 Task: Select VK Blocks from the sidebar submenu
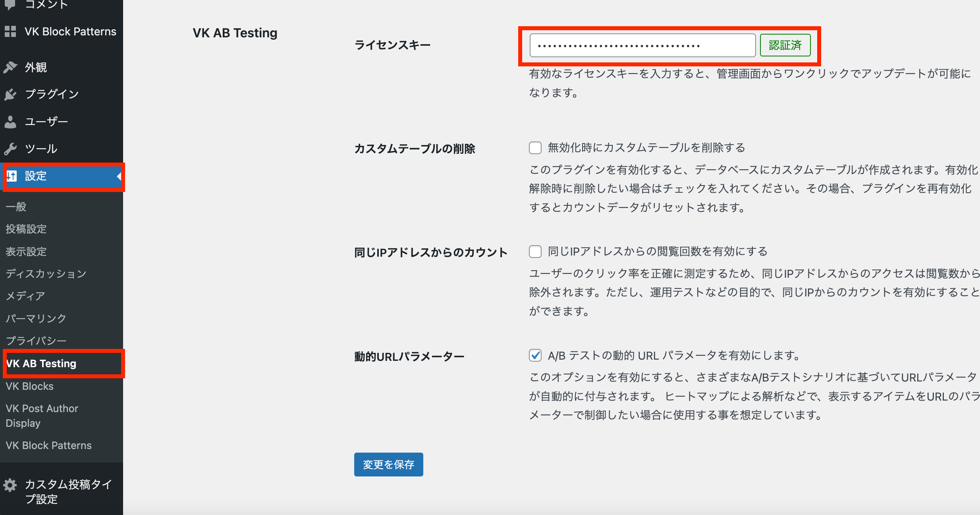tap(30, 385)
